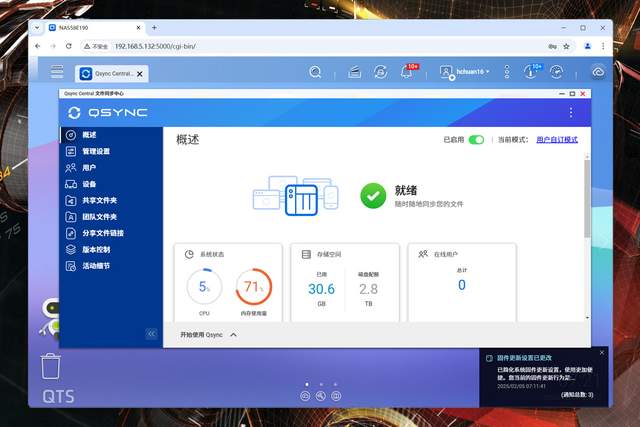640x427 pixels.
Task: Open the user account menu hchuan16
Action: tap(464, 72)
